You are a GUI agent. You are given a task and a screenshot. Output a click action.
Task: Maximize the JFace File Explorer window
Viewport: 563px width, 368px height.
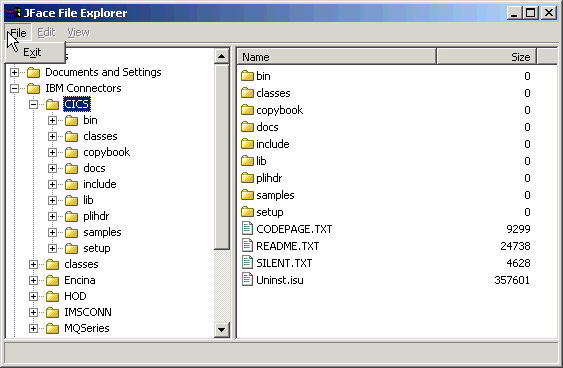tap(531, 13)
